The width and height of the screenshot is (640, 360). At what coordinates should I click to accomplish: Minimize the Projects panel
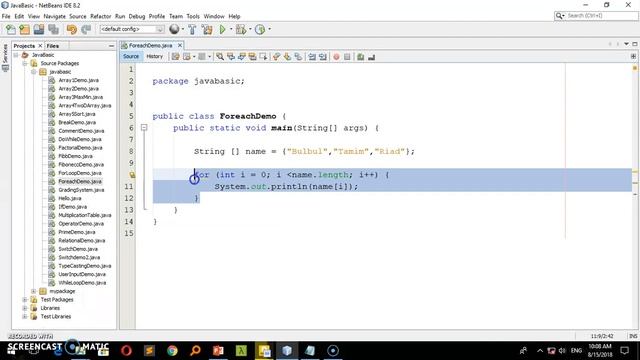pyautogui.click(x=111, y=46)
